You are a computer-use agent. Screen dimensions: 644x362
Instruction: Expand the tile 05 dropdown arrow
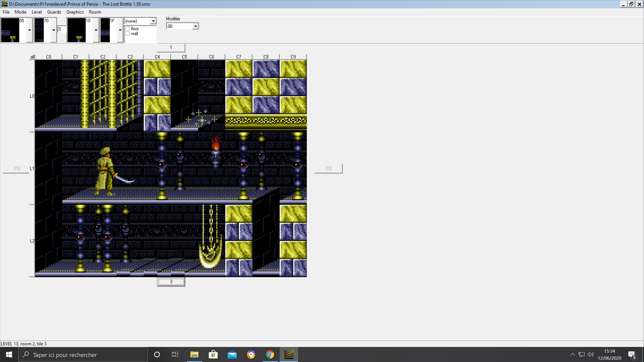coord(29,30)
